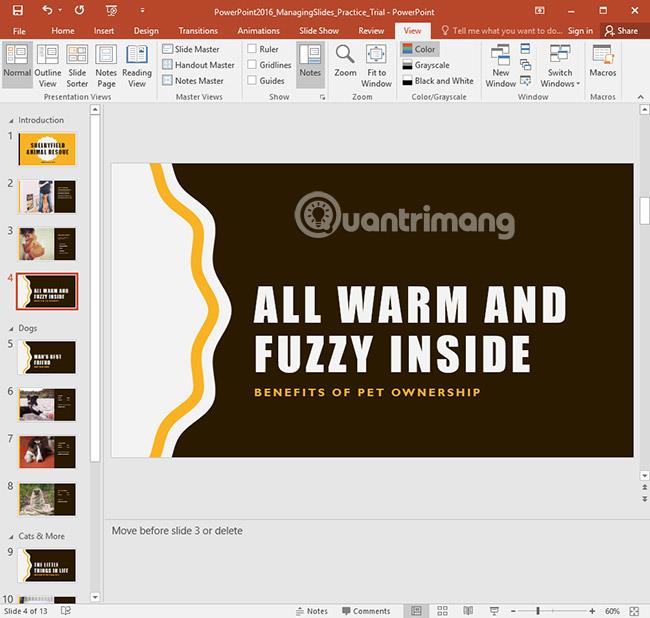Redo the last action
The height and width of the screenshot is (618, 650).
coord(79,10)
